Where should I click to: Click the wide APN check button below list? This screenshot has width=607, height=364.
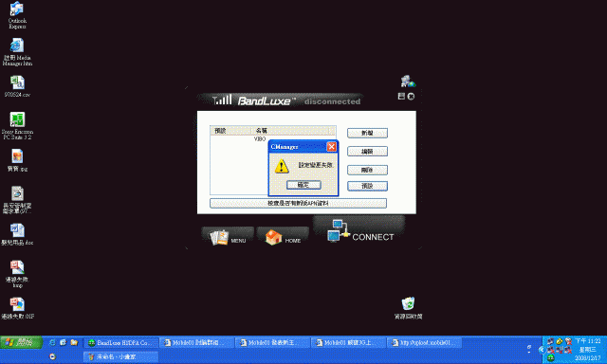[298, 203]
